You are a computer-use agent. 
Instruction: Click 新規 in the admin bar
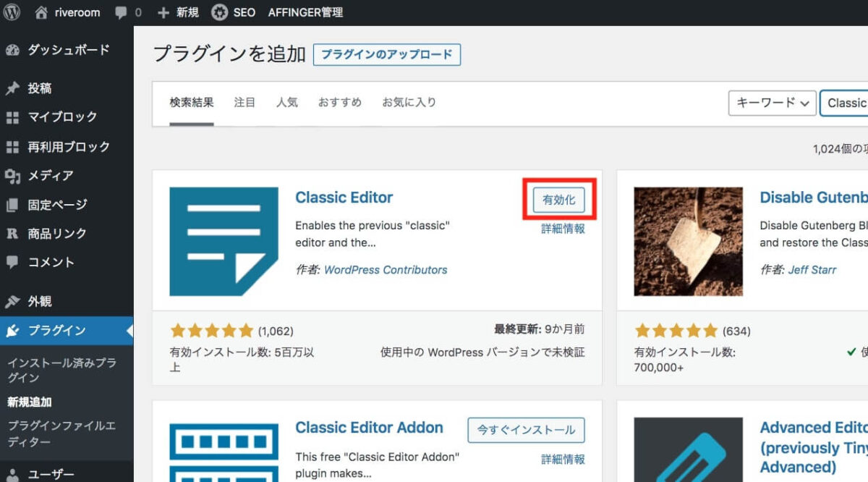click(x=187, y=12)
